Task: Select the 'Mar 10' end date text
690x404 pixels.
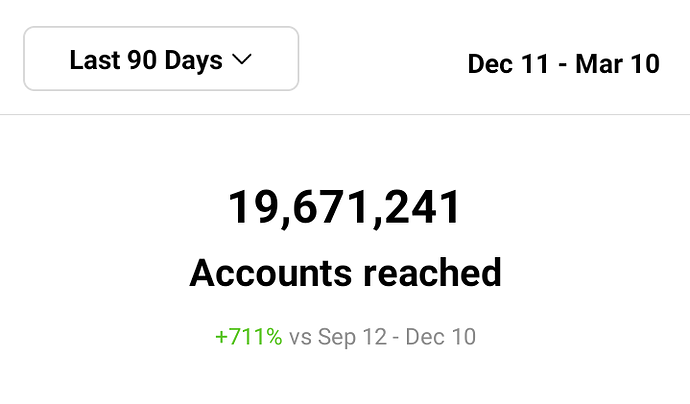Action: tap(618, 64)
